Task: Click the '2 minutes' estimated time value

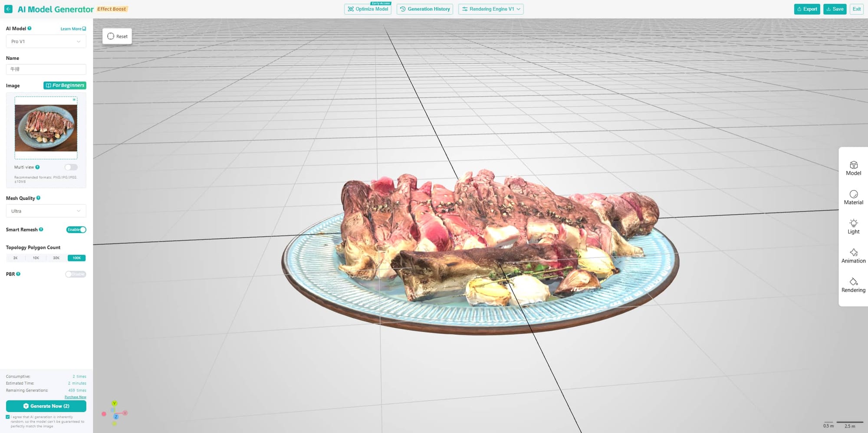Action: [77, 384]
